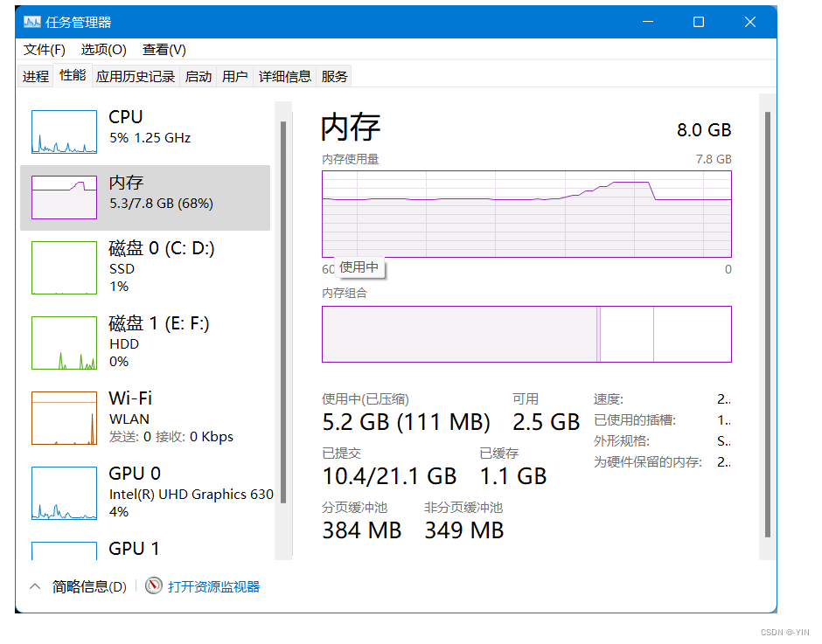Click the 内存组合 composition bar

[526, 335]
